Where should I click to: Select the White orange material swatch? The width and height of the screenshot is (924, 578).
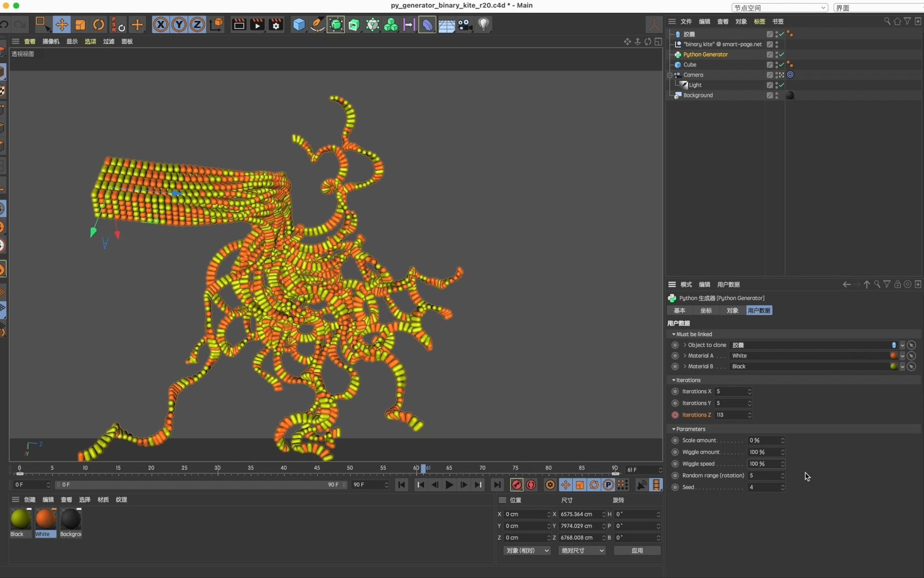(x=45, y=519)
